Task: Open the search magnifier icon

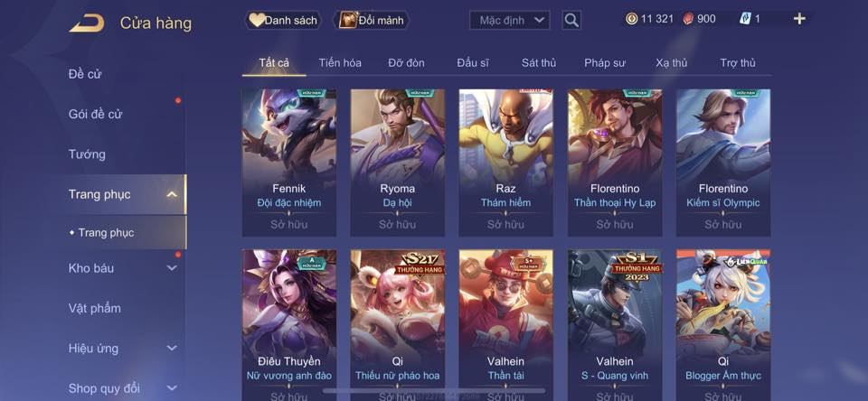Action: pos(571,21)
